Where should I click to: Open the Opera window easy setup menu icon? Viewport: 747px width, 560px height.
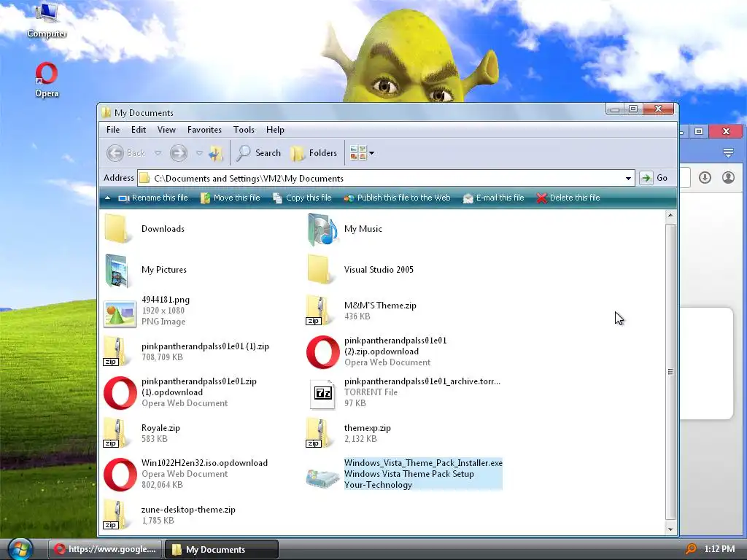point(728,153)
